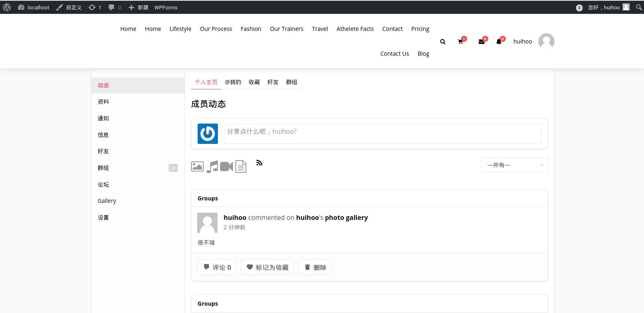Click the 删除 delete button
The height and width of the screenshot is (313, 644).
[x=315, y=267]
